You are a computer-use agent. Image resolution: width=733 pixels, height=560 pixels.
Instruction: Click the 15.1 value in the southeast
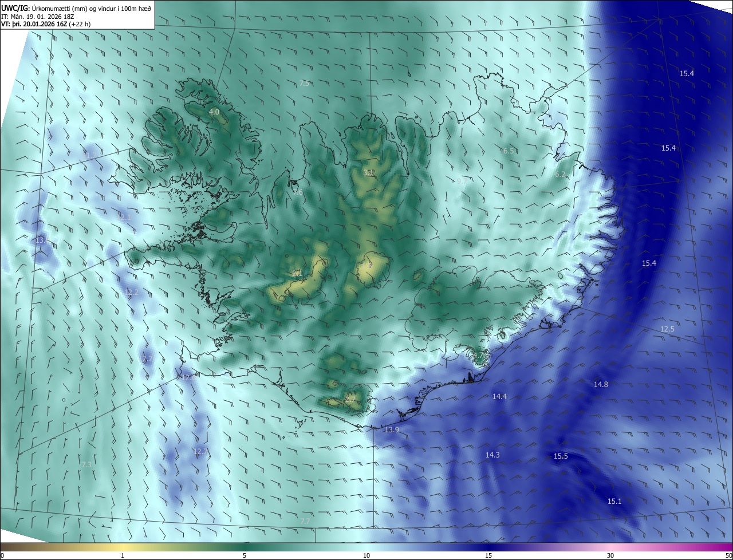(614, 502)
